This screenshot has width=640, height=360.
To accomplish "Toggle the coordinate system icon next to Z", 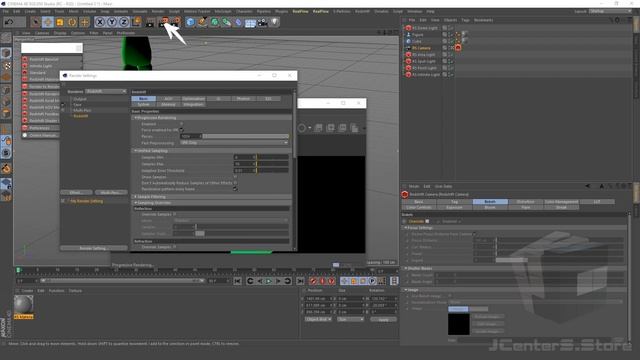I will tap(136, 22).
